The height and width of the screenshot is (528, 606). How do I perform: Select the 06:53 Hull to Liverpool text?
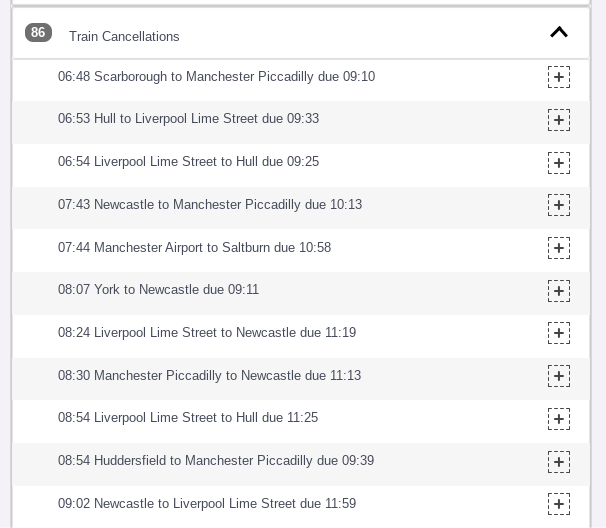click(x=189, y=119)
